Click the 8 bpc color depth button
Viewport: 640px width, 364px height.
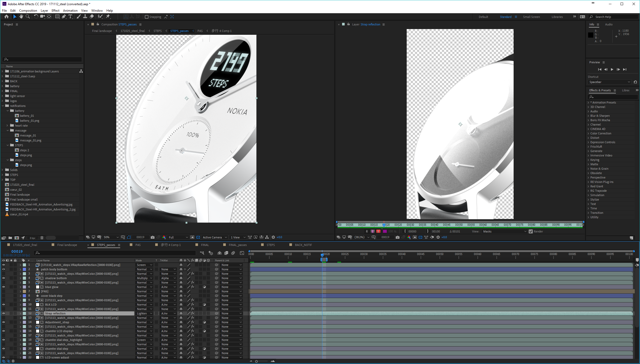(32, 238)
